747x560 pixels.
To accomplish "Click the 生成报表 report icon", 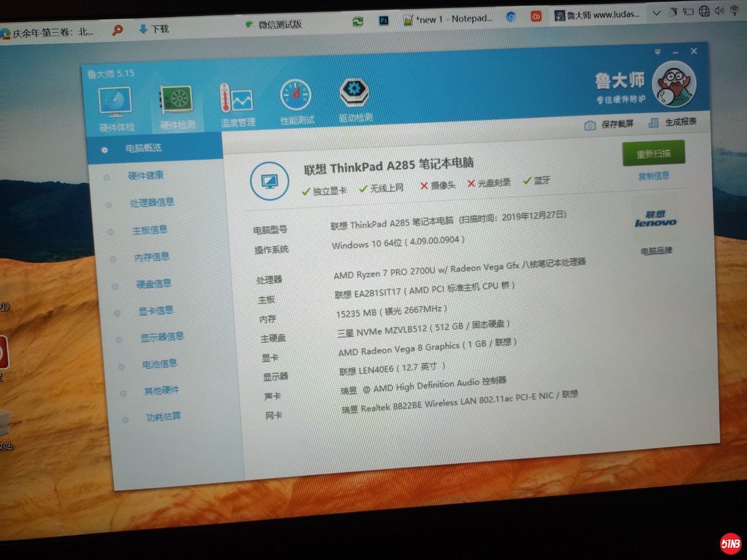I will (x=653, y=123).
